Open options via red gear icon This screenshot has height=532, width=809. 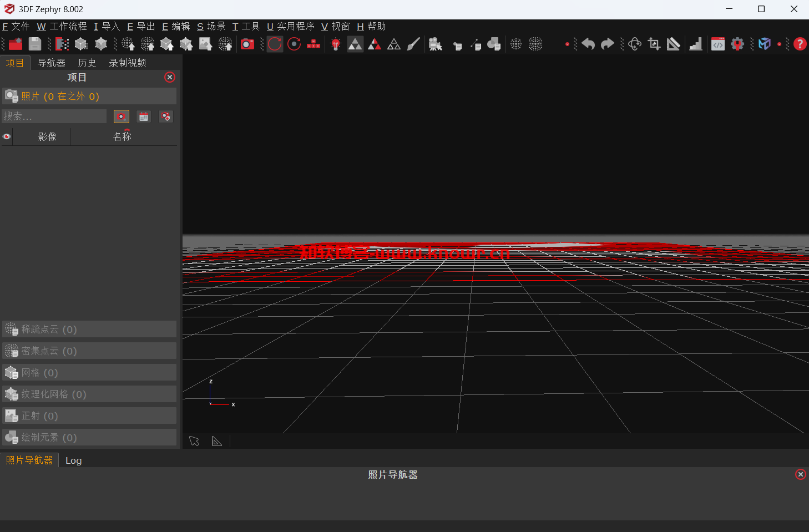click(x=737, y=44)
